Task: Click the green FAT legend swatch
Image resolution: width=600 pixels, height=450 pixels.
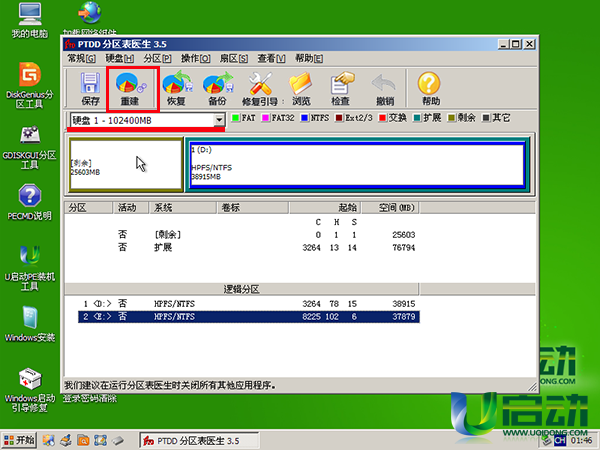Action: tap(236, 117)
